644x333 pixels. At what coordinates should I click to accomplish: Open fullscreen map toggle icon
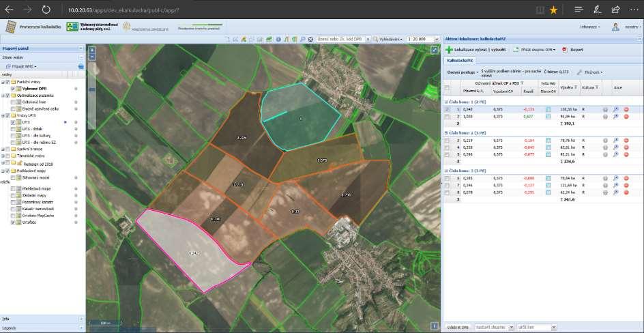(x=435, y=50)
